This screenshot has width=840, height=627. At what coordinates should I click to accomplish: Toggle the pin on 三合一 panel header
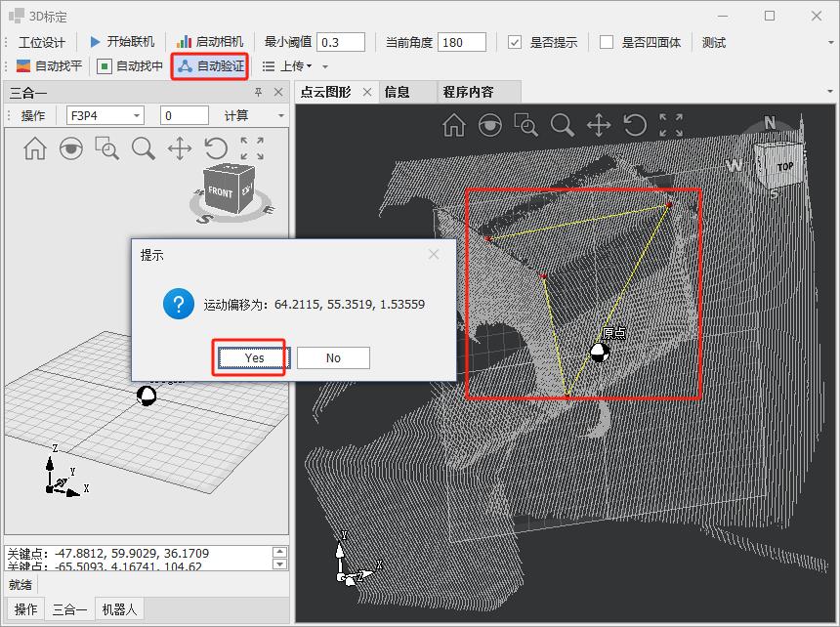click(259, 93)
